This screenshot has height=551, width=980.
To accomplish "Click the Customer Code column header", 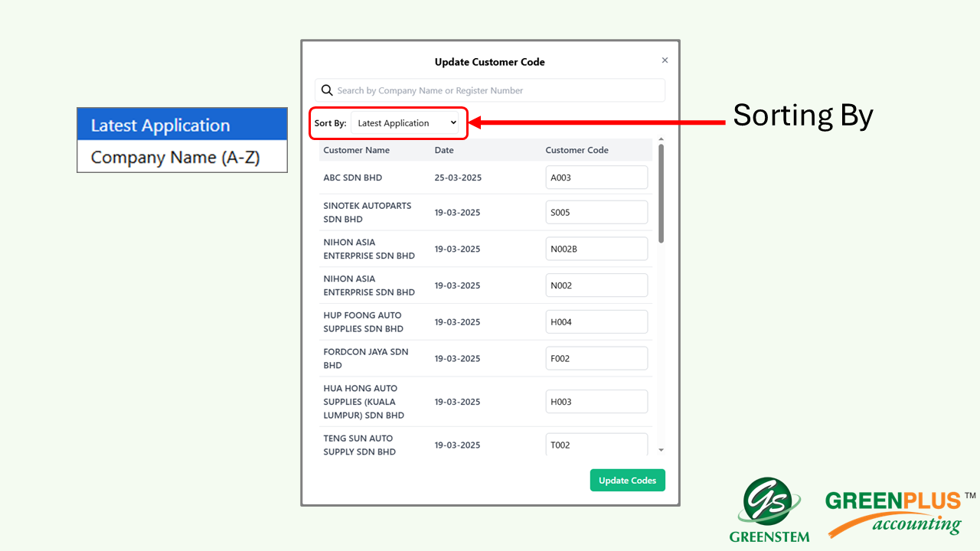I will 577,150.
